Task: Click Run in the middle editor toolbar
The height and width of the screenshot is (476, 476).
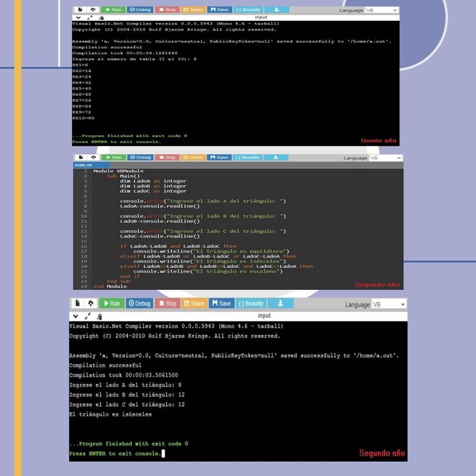Action: [x=113, y=157]
